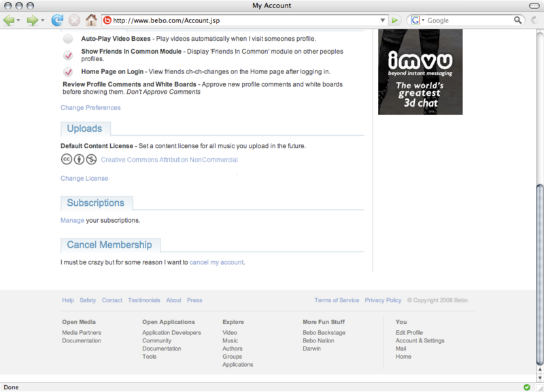The height and width of the screenshot is (392, 544).
Task: Open the Video link under Explore
Action: point(230,333)
